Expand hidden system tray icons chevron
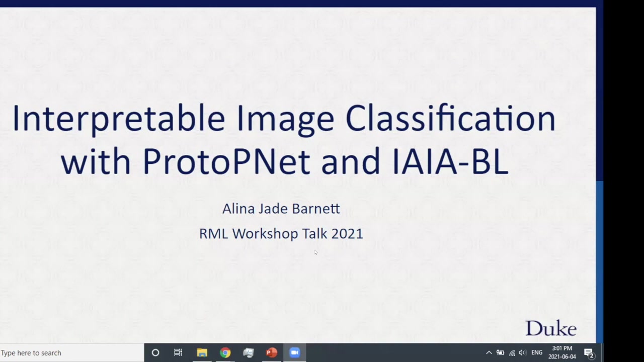644x362 pixels. tap(489, 353)
